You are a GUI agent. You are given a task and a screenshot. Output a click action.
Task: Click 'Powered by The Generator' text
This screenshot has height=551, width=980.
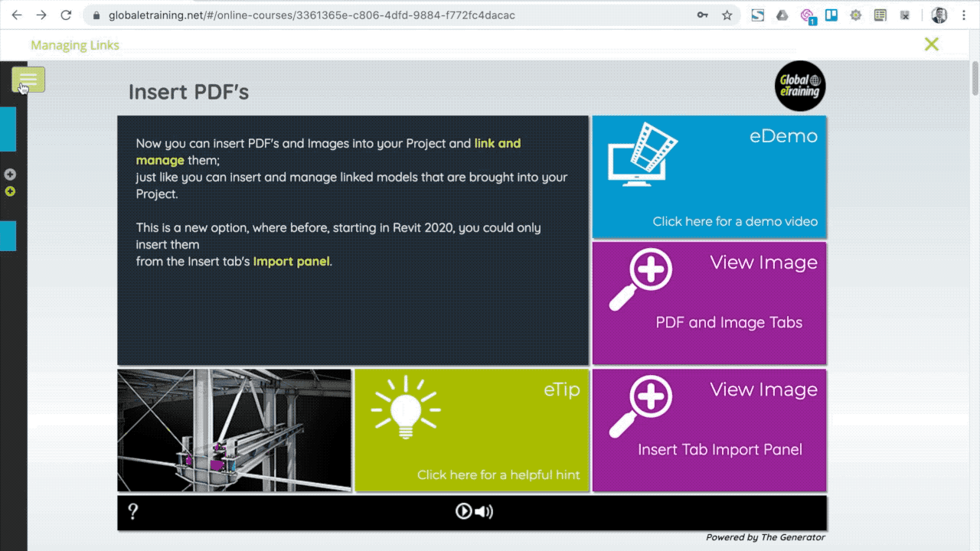click(766, 537)
